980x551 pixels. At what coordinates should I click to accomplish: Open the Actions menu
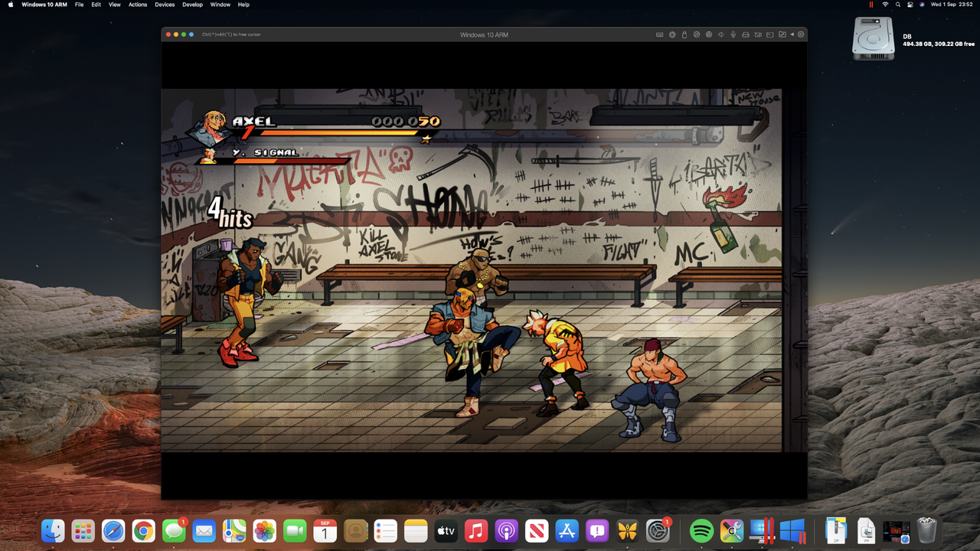(138, 5)
